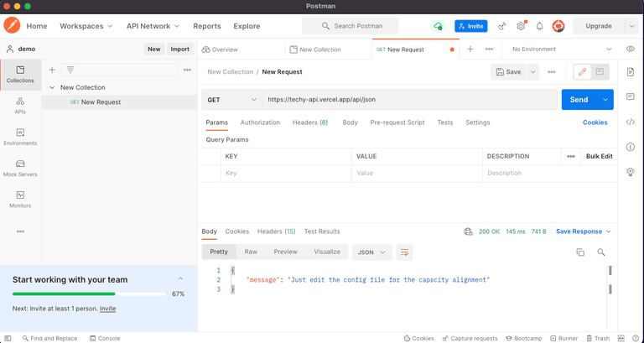Screen dimensions: 644x343
Task: Open help icon in status bar
Action: pyautogui.click(x=636, y=338)
